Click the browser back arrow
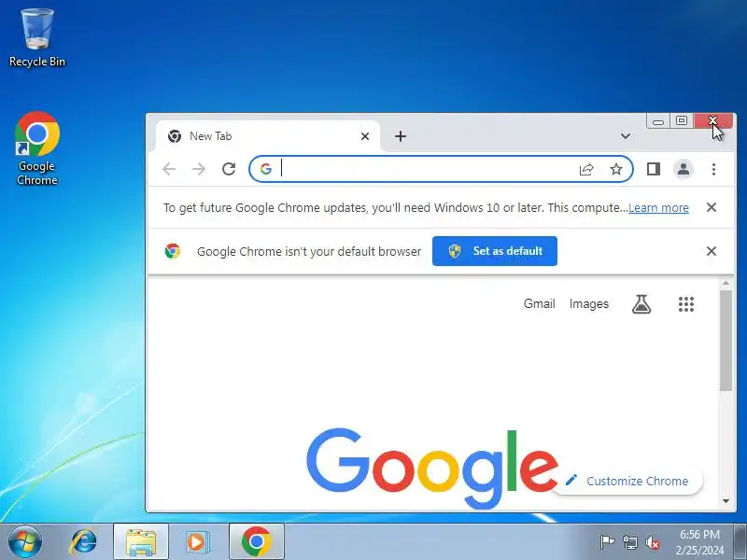 pyautogui.click(x=169, y=169)
